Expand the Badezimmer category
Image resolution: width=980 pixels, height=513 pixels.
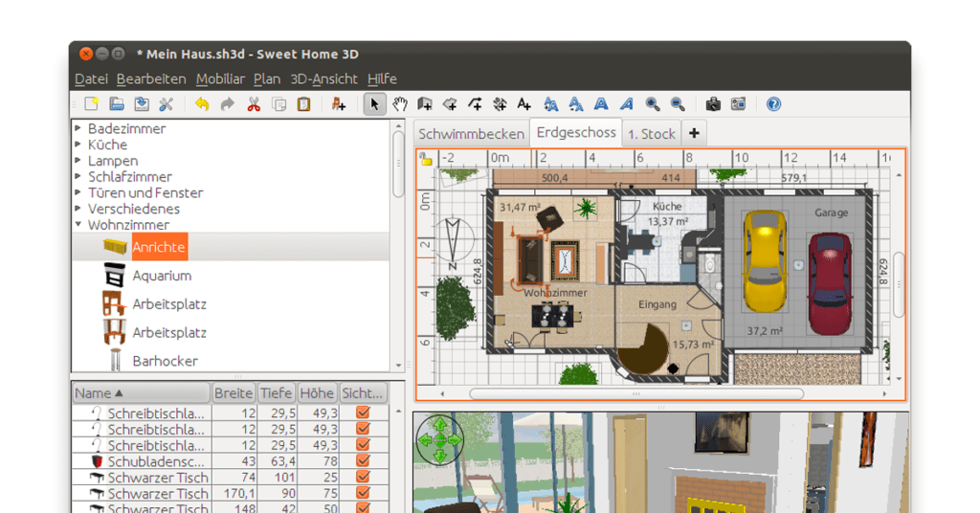[78, 128]
